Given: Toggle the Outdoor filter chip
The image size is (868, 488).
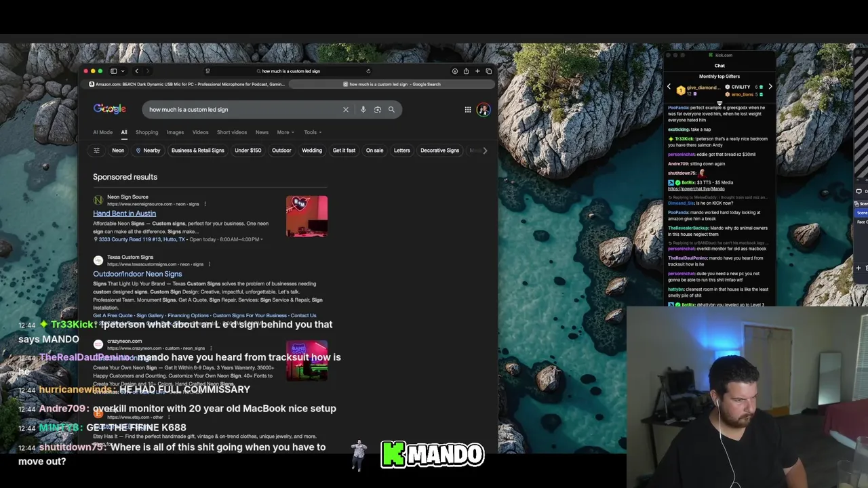Looking at the screenshot, I should point(281,150).
